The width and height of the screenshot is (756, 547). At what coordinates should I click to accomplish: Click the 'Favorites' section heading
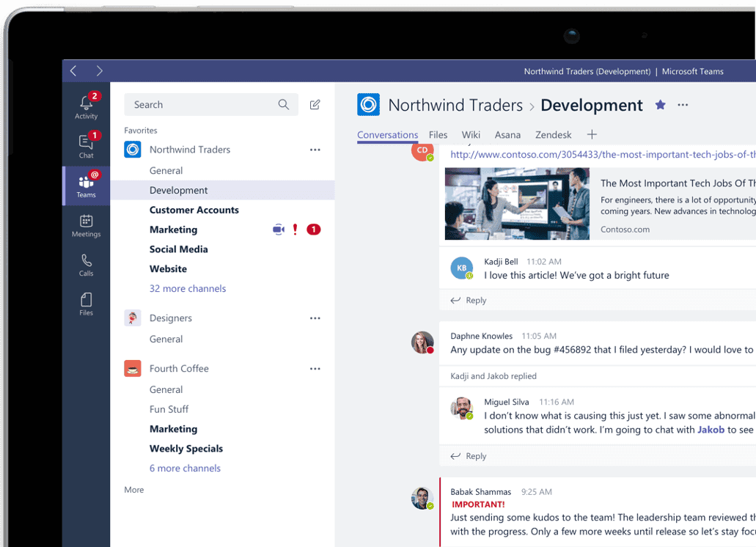click(141, 131)
